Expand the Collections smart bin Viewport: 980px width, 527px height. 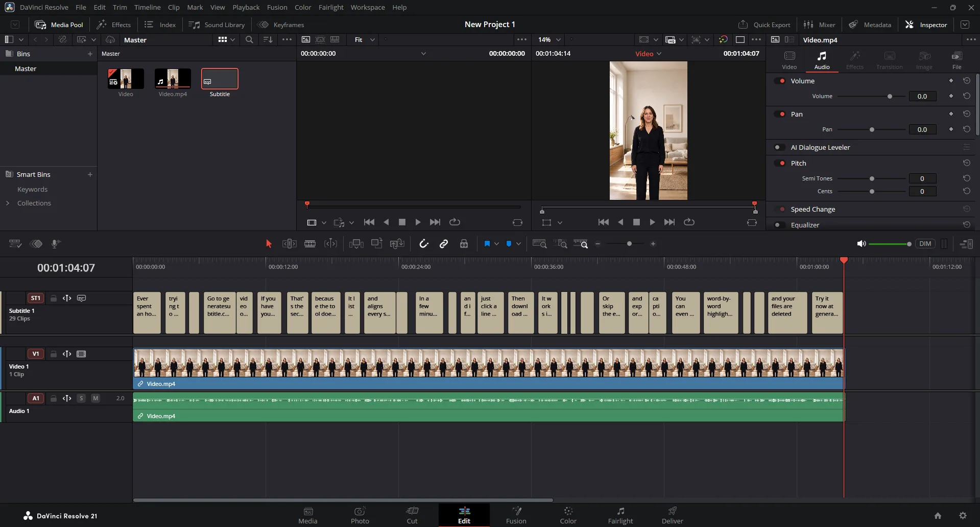(x=8, y=203)
